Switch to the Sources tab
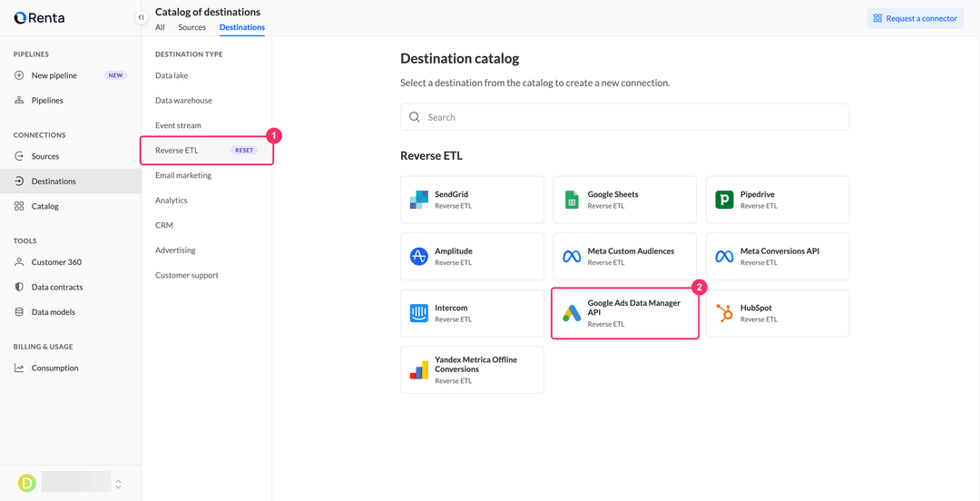Image resolution: width=980 pixels, height=501 pixels. (191, 27)
